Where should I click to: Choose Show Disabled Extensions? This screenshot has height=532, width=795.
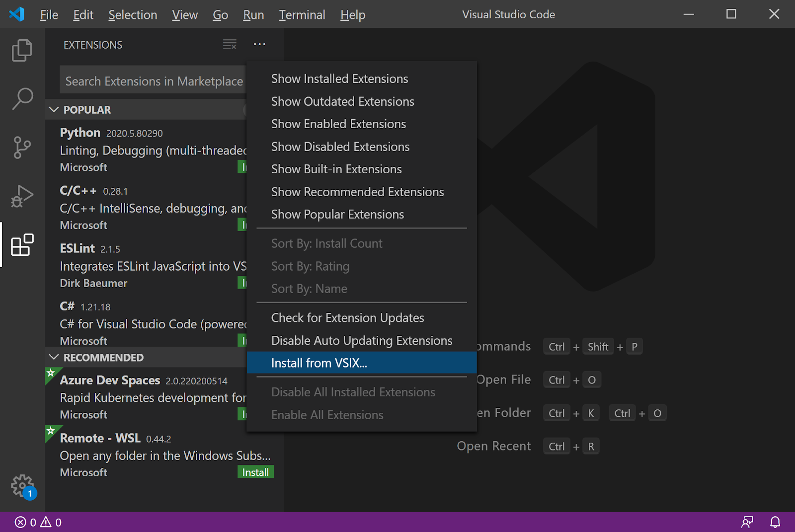(362, 147)
